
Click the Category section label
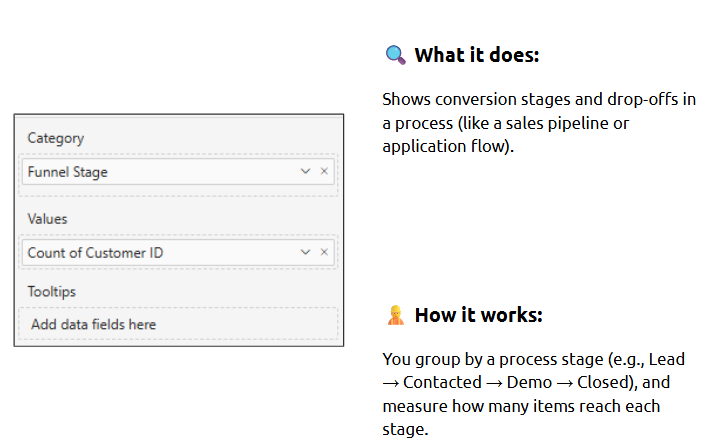click(x=56, y=138)
